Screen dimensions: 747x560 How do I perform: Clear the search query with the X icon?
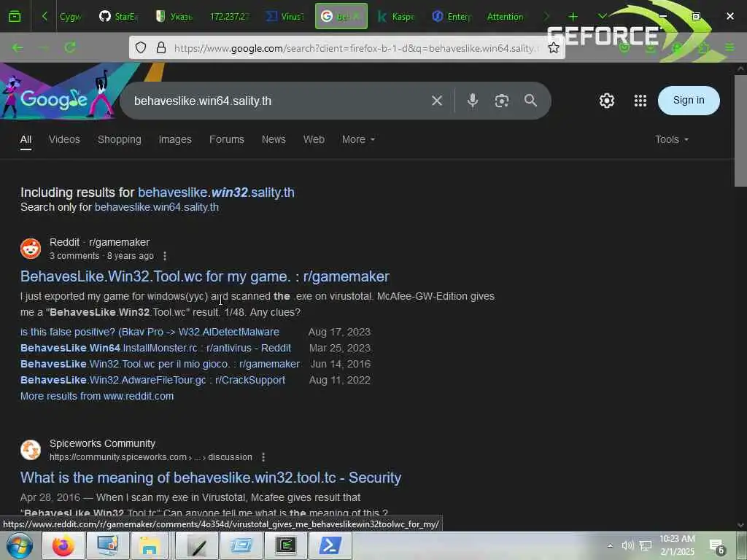437,101
